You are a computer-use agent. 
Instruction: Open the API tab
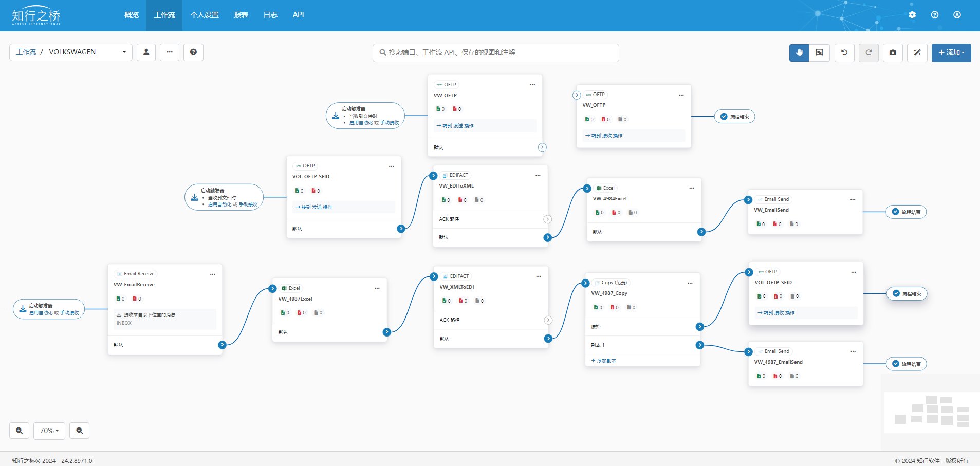coord(299,15)
